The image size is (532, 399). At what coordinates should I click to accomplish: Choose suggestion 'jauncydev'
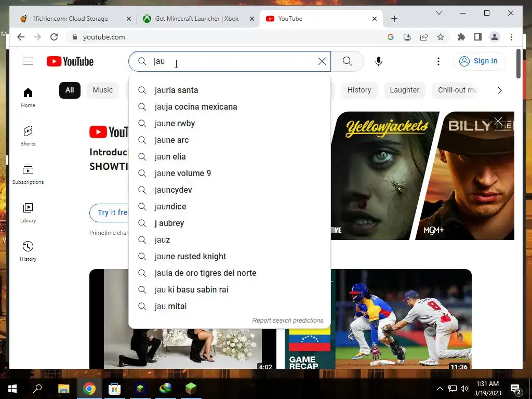(229, 190)
